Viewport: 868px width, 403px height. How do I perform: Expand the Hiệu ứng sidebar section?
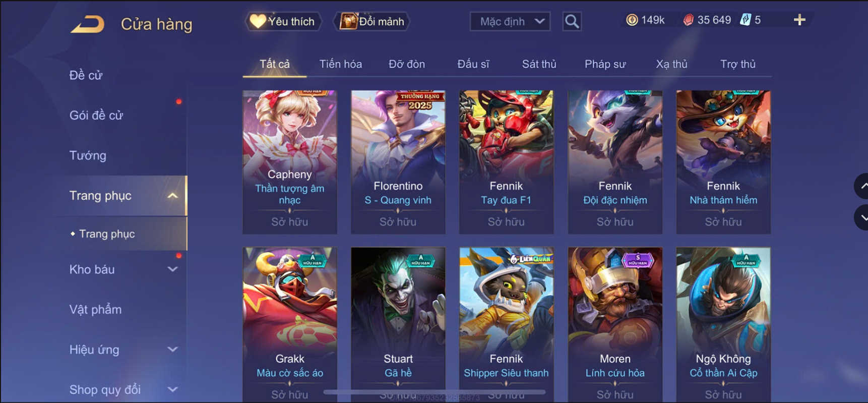coord(172,350)
